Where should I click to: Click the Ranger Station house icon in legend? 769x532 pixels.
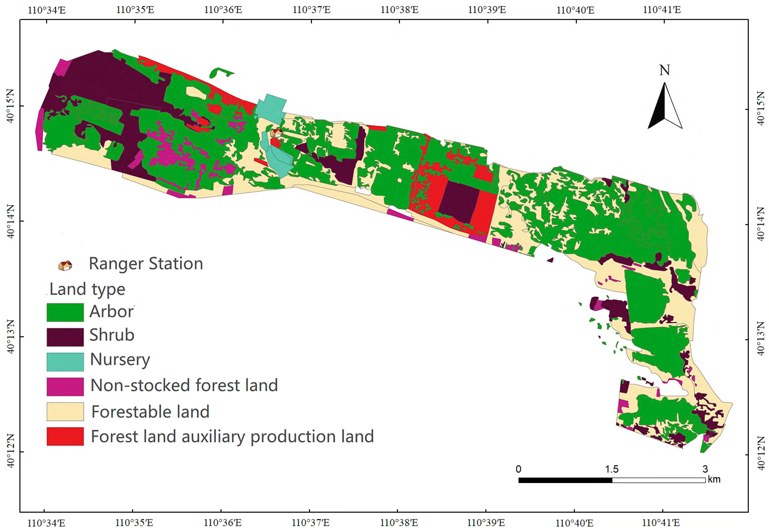65,266
